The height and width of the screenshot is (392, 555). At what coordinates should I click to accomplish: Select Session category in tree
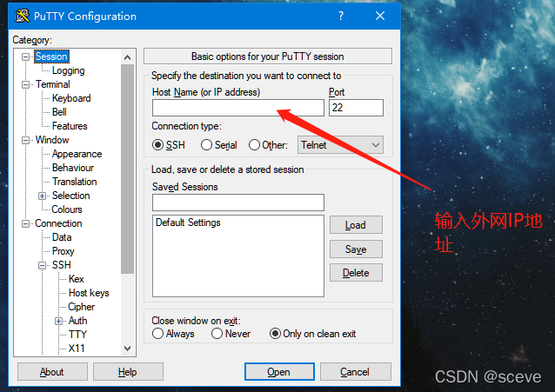[51, 56]
